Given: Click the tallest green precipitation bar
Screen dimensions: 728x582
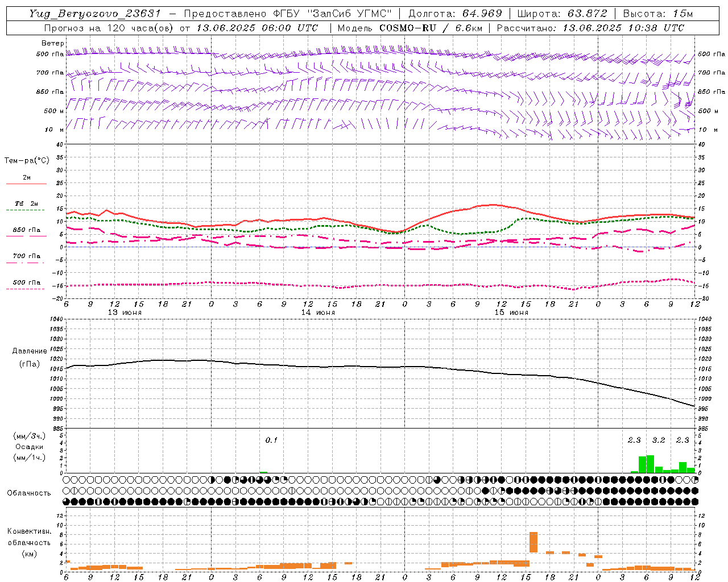Looking at the screenshot, I should point(650,464).
